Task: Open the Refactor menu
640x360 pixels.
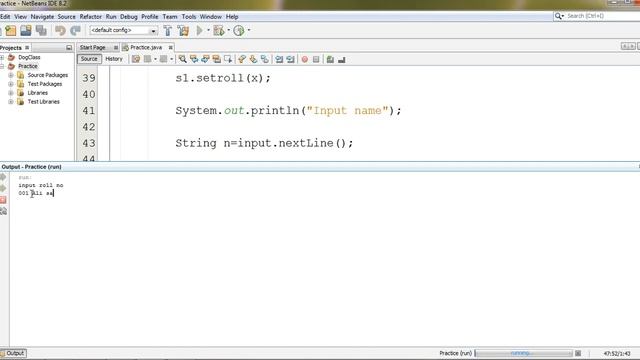Action: [x=91, y=17]
